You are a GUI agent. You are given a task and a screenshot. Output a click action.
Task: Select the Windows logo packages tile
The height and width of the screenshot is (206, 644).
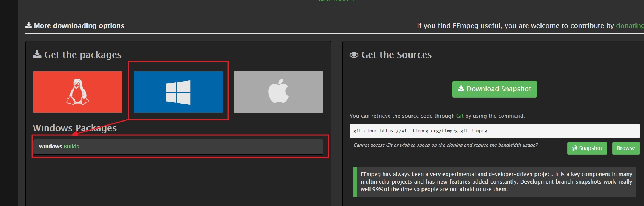point(178,92)
